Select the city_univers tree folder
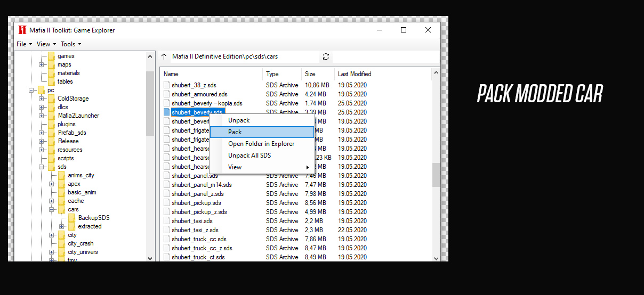The width and height of the screenshot is (644, 295). point(83,252)
